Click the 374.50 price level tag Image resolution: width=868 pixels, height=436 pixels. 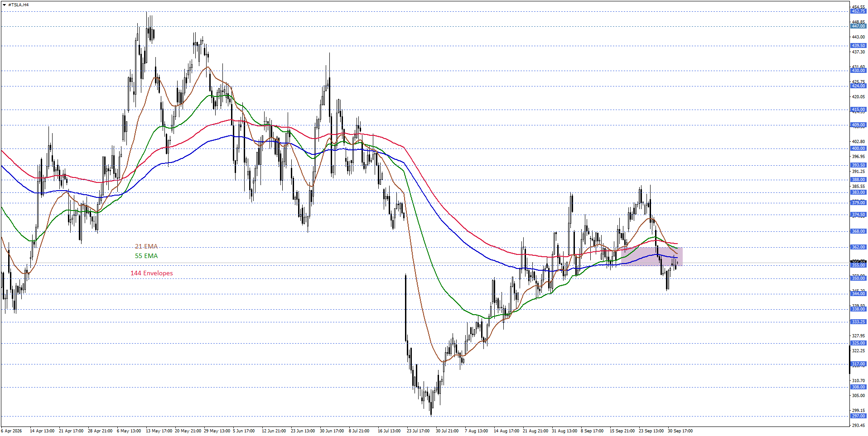coord(858,215)
